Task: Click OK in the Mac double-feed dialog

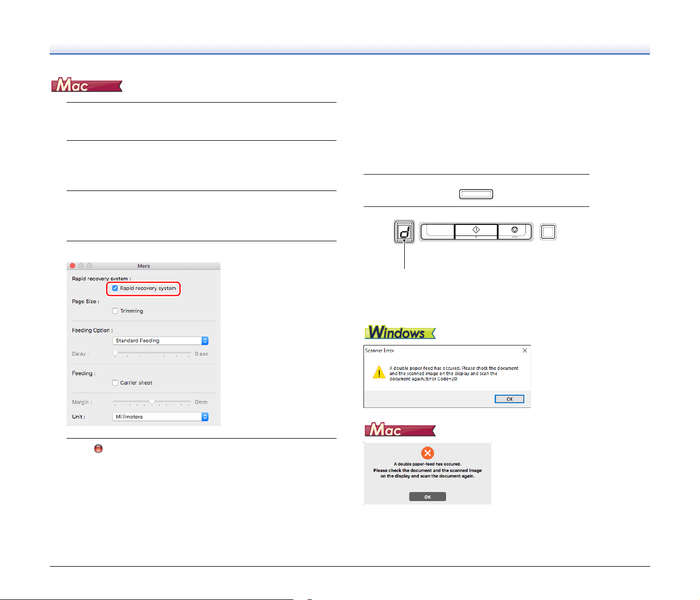Action: click(x=428, y=497)
